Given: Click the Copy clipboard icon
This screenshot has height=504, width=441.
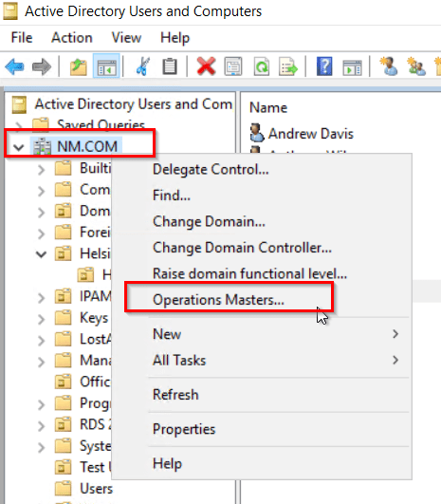Looking at the screenshot, I should [169, 66].
